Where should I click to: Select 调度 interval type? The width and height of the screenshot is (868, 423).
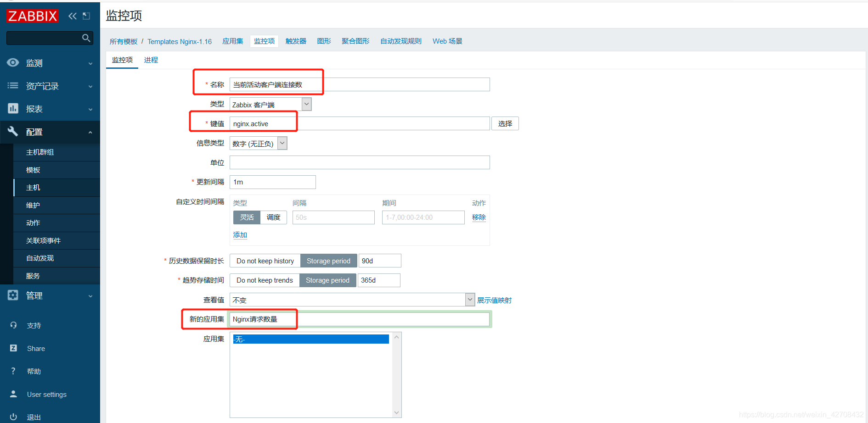tap(274, 217)
